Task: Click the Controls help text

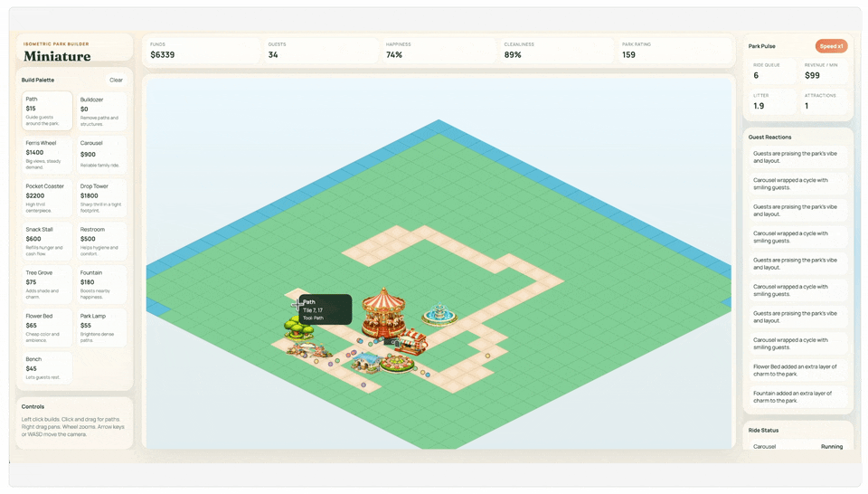Action: coord(73,426)
